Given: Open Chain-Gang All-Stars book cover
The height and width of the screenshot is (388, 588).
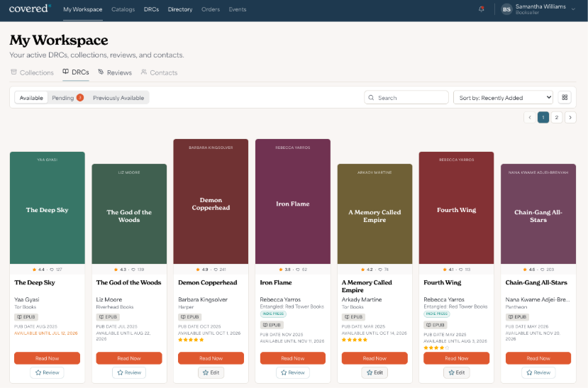Looking at the screenshot, I should pyautogui.click(x=538, y=214).
